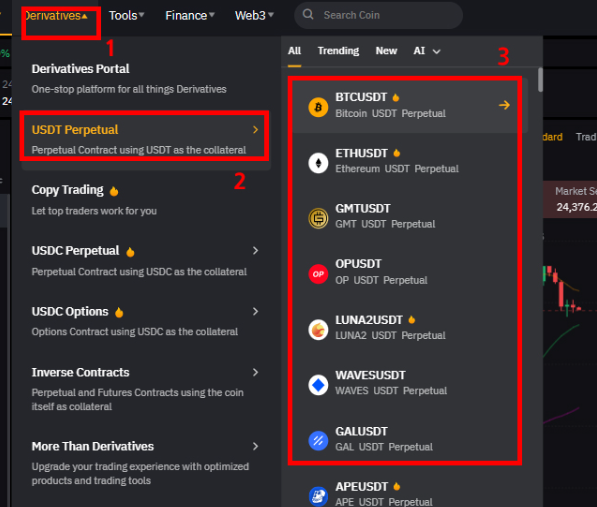Expand USDC Options submenu chevron
This screenshot has width=597, height=507.
[x=255, y=311]
